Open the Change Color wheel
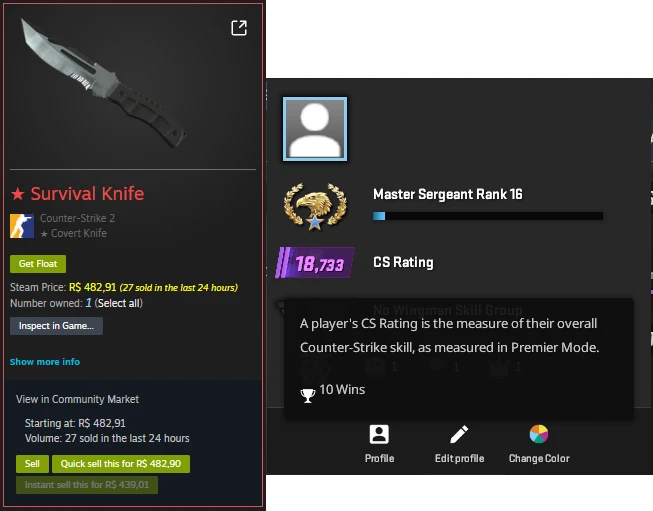The width and height of the screenshot is (653, 511). pos(539,434)
